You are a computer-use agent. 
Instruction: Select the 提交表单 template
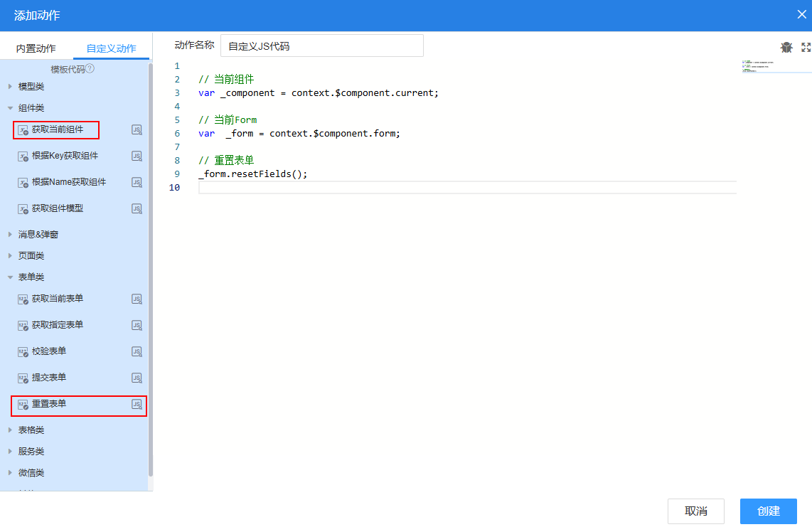point(49,378)
